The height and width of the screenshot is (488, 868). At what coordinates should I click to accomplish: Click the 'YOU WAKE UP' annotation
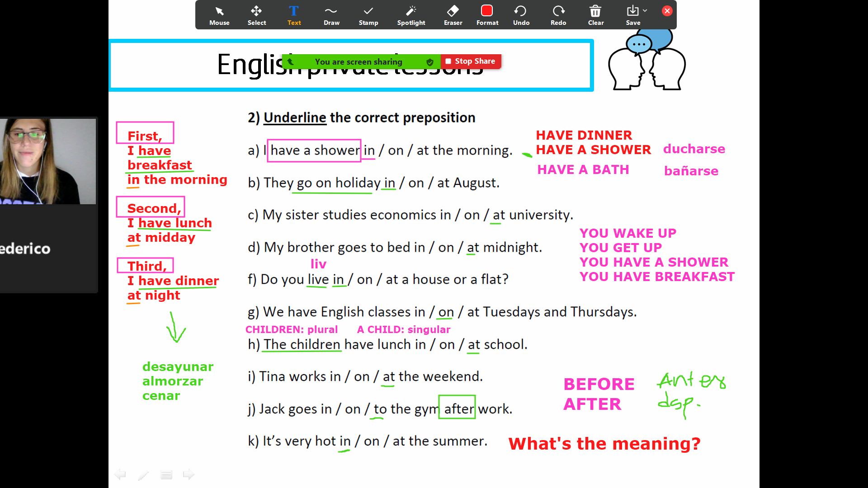pos(628,233)
